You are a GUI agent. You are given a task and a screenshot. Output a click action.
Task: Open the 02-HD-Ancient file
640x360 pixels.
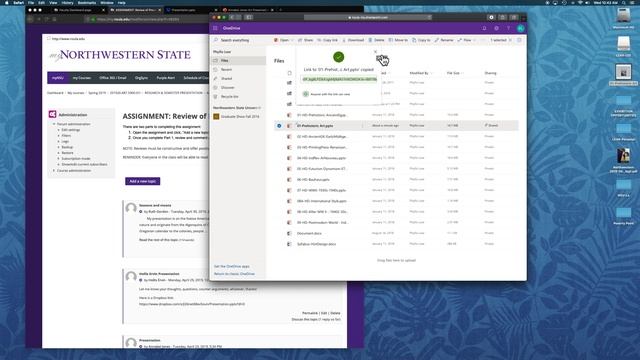point(322,136)
